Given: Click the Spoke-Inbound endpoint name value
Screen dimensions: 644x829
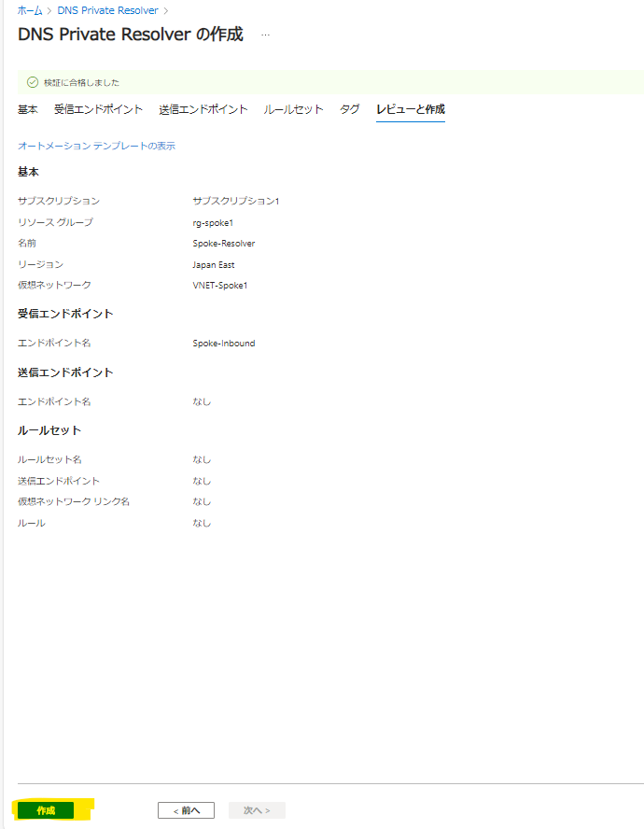Looking at the screenshot, I should [x=224, y=344].
